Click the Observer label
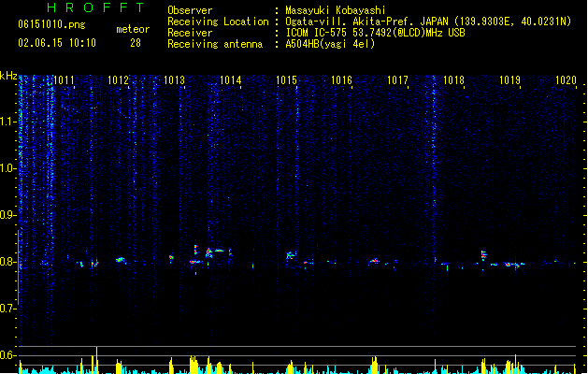 tap(190, 10)
